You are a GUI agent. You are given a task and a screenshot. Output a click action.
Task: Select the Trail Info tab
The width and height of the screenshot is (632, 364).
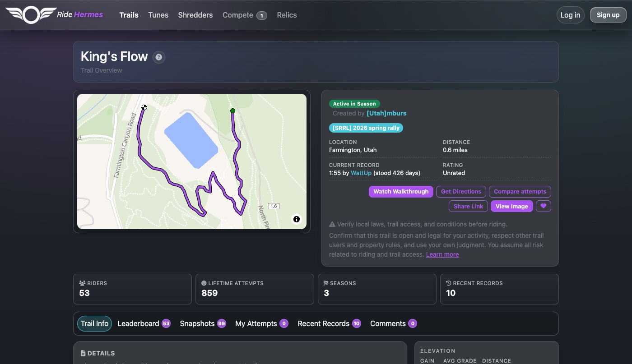tap(94, 323)
